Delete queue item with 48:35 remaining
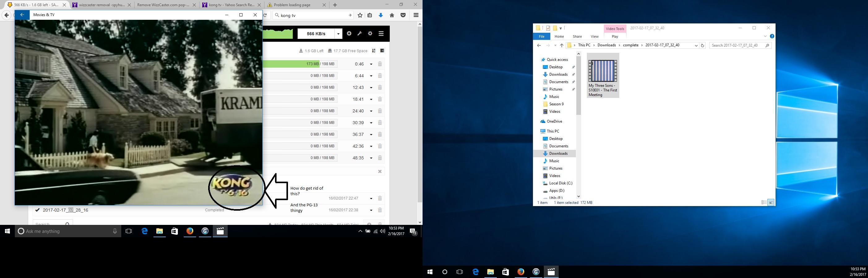Image resolution: width=868 pixels, height=278 pixels. (380, 158)
